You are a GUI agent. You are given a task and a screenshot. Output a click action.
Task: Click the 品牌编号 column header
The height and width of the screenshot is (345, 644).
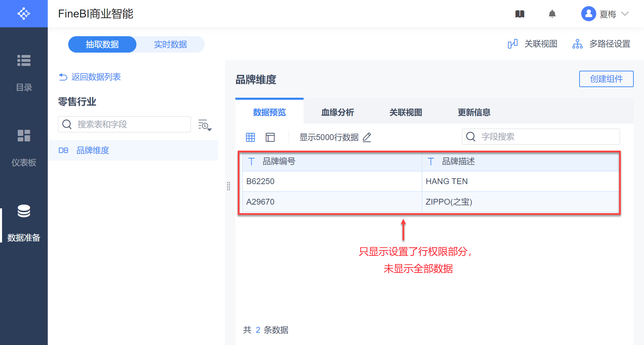pos(332,161)
